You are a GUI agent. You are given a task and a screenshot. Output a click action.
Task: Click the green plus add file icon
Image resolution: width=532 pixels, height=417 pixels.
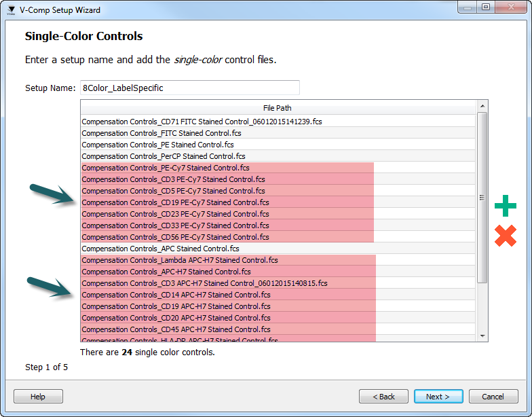505,206
